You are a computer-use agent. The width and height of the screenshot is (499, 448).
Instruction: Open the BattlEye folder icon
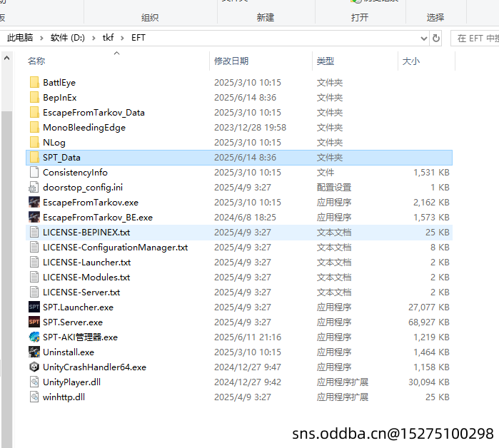(34, 82)
